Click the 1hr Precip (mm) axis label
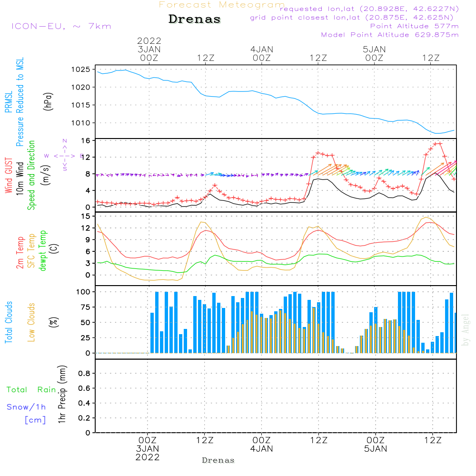The width and height of the screenshot is (476, 476). pyautogui.click(x=62, y=395)
